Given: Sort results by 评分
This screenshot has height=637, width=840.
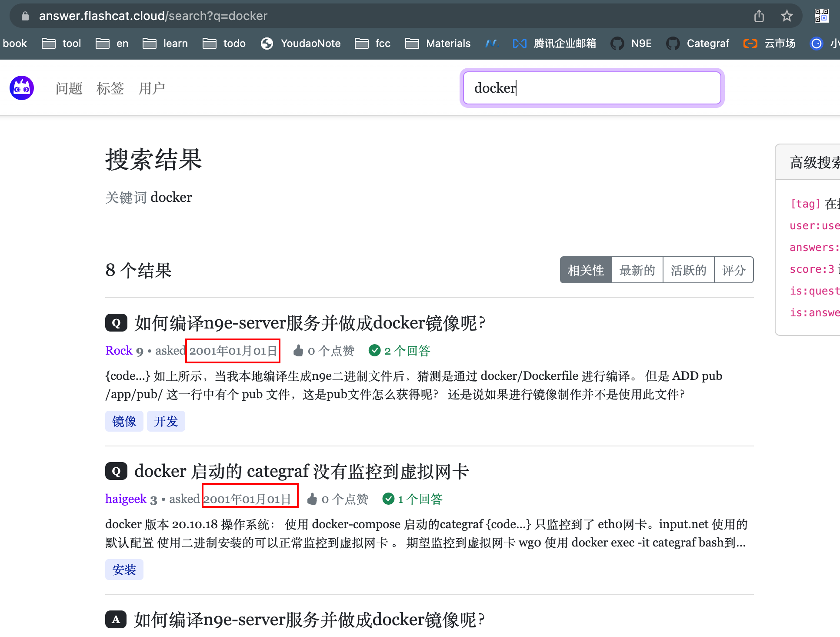Looking at the screenshot, I should 733,270.
